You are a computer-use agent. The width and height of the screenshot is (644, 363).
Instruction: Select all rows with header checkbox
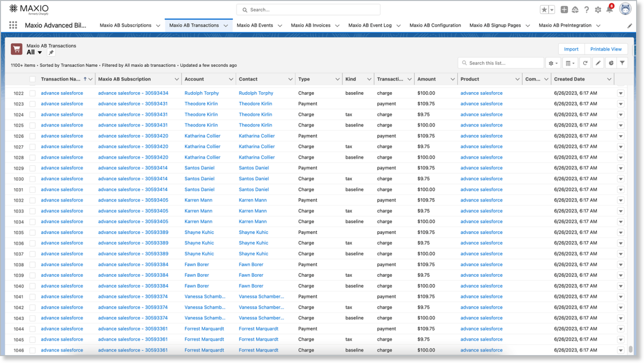pyautogui.click(x=32, y=79)
